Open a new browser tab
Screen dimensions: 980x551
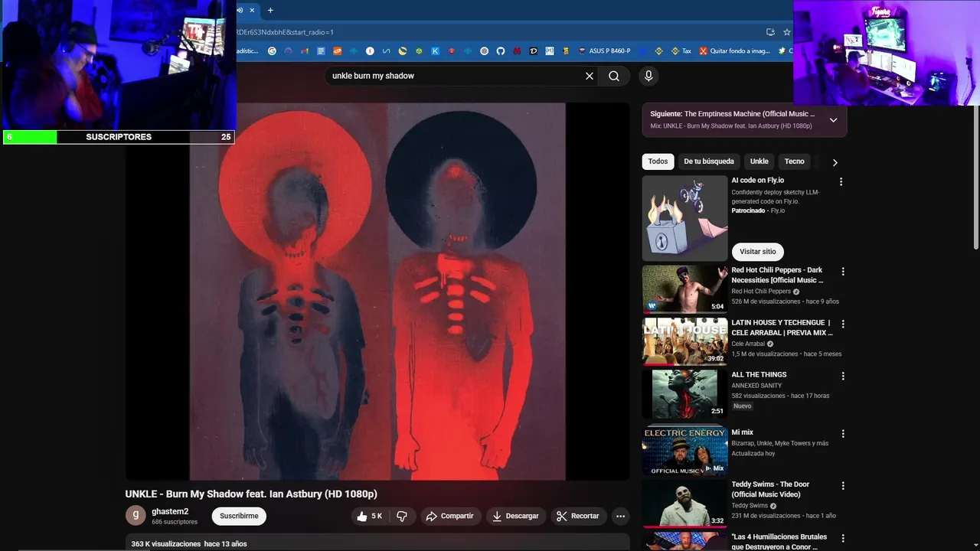pyautogui.click(x=270, y=10)
